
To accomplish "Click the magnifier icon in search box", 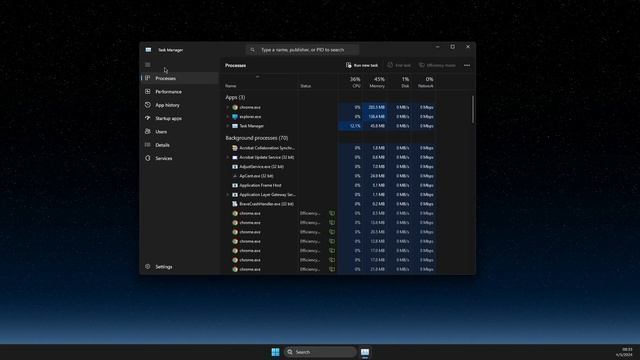I will click(x=252, y=50).
